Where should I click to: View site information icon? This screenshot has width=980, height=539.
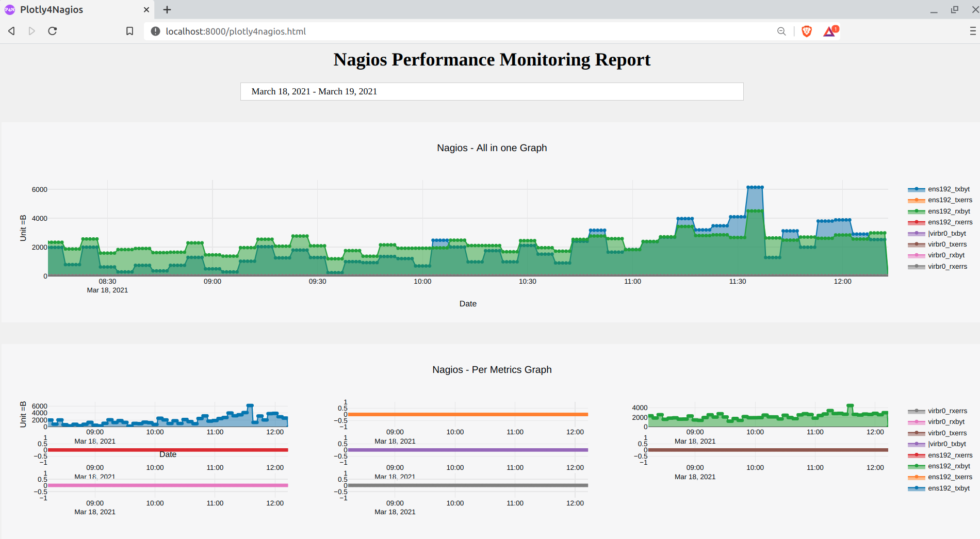click(x=155, y=31)
